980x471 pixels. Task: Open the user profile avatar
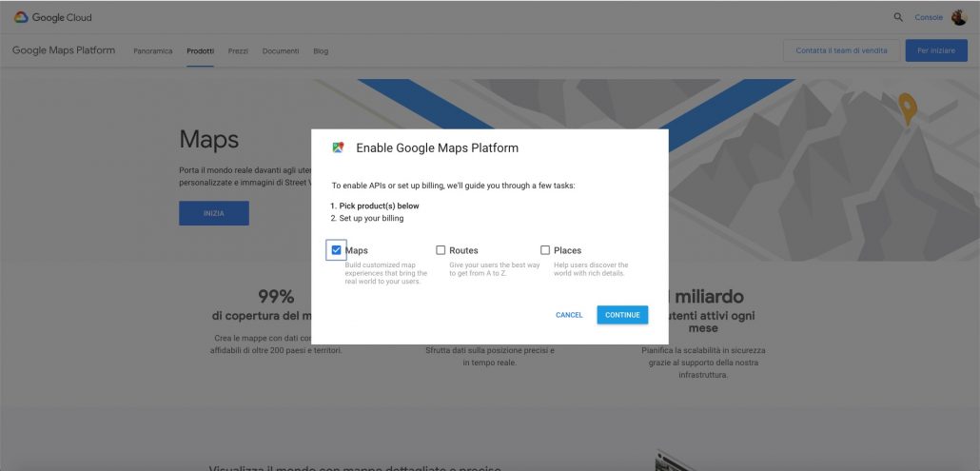[x=959, y=17]
